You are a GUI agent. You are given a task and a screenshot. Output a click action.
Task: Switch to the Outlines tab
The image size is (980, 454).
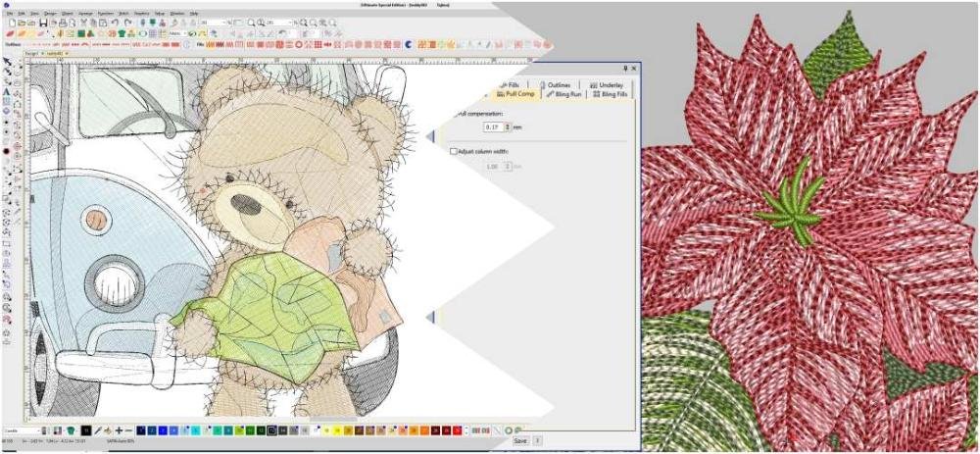[x=555, y=85]
